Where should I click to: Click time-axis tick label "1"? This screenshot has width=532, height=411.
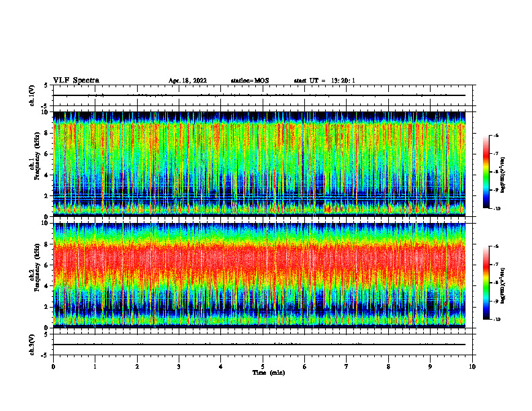coord(95,367)
